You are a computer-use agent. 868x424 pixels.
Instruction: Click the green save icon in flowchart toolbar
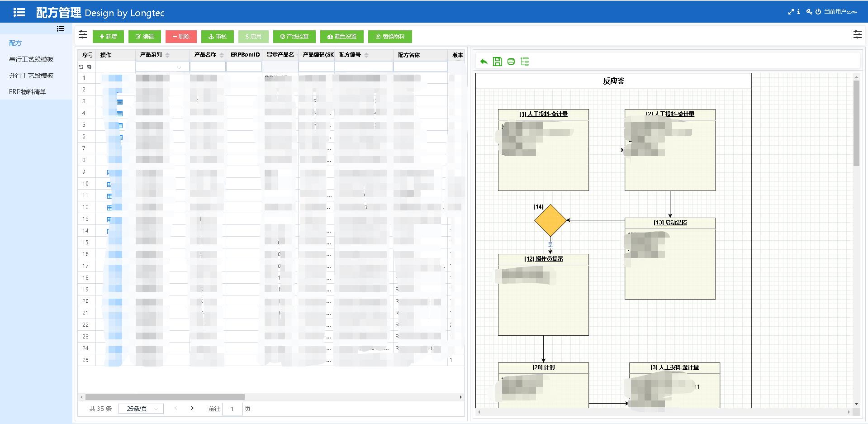point(497,62)
